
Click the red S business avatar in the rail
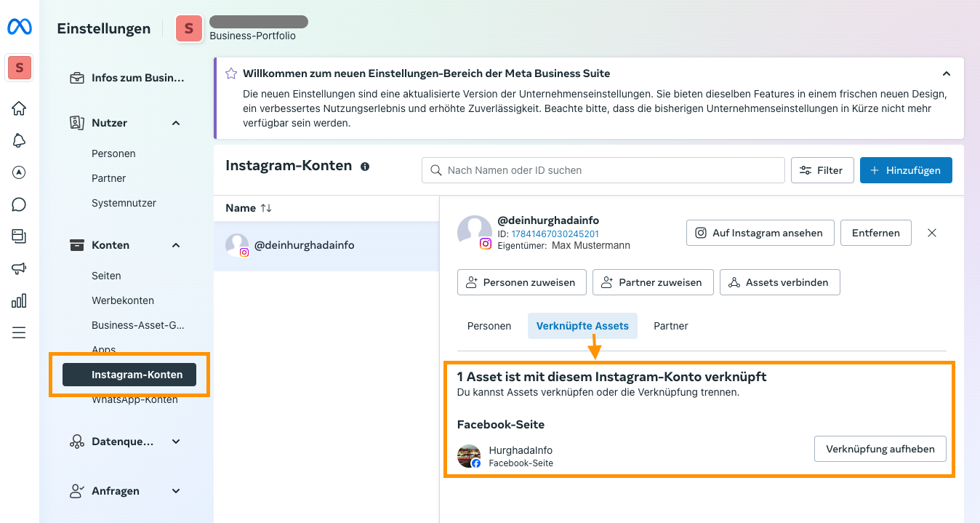tap(20, 68)
